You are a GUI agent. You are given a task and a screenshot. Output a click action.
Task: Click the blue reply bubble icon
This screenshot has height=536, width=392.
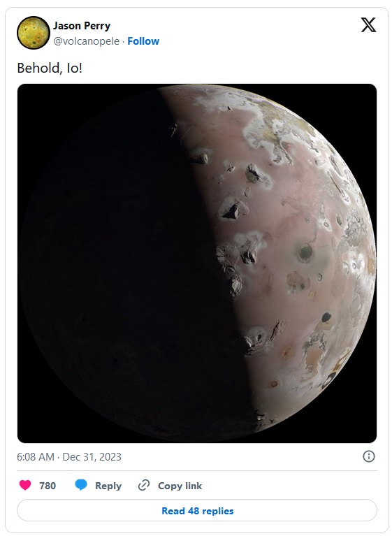pos(80,485)
